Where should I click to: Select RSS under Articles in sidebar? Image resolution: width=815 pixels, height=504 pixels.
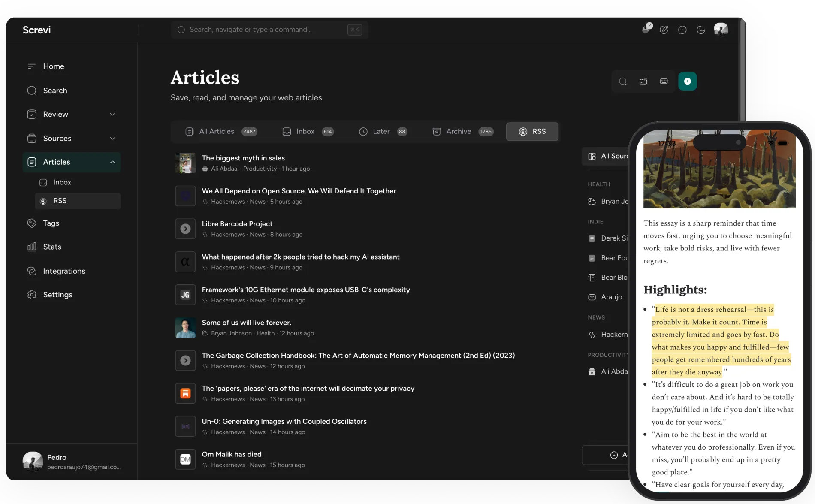pyautogui.click(x=77, y=201)
